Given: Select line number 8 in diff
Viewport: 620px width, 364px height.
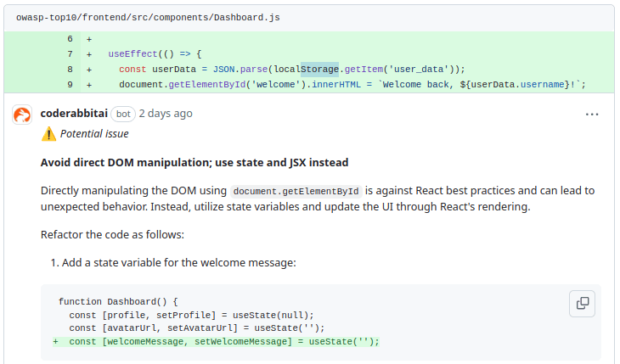Looking at the screenshot, I should tap(70, 70).
